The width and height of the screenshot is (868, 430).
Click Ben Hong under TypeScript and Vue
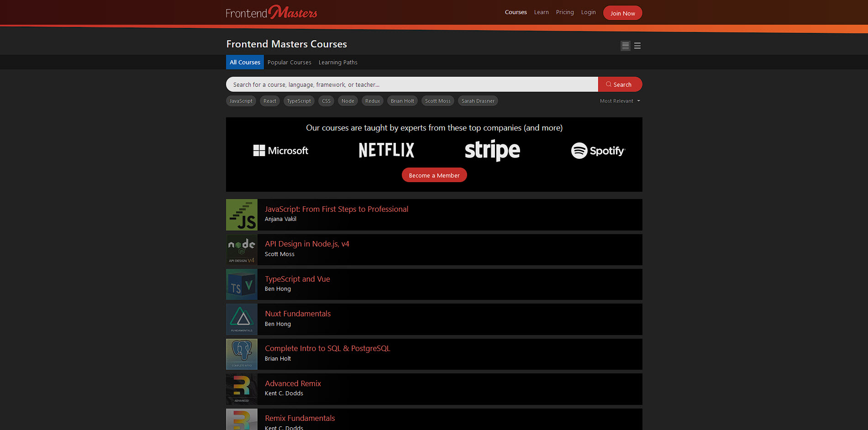click(278, 289)
